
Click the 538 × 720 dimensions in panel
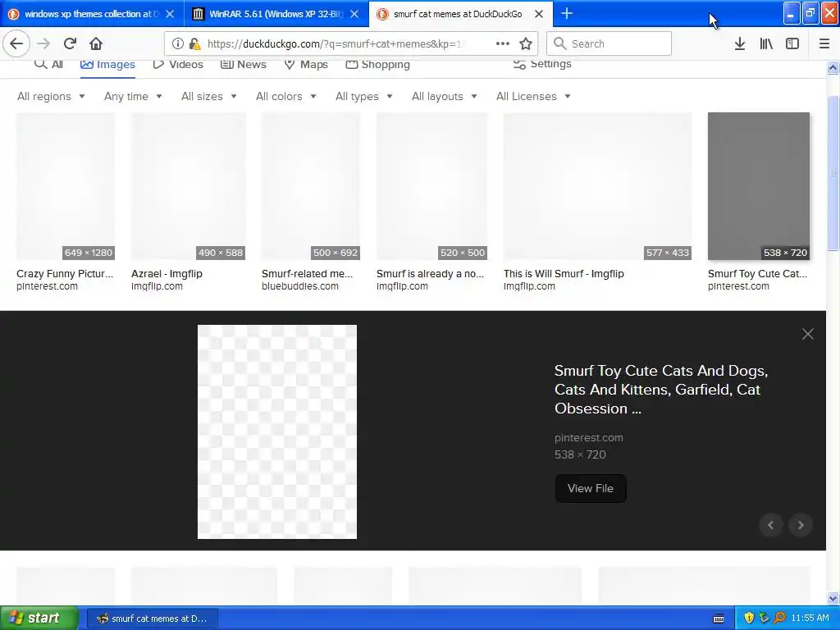tap(580, 454)
